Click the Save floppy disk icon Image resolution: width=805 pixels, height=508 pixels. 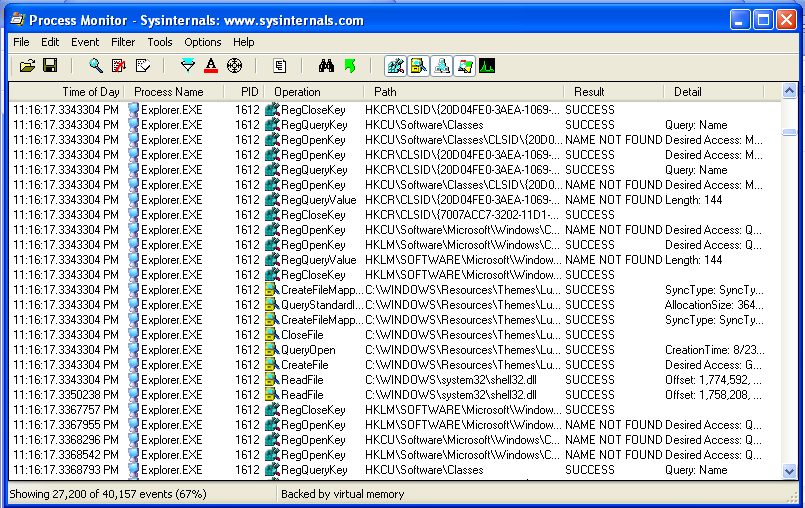click(49, 66)
